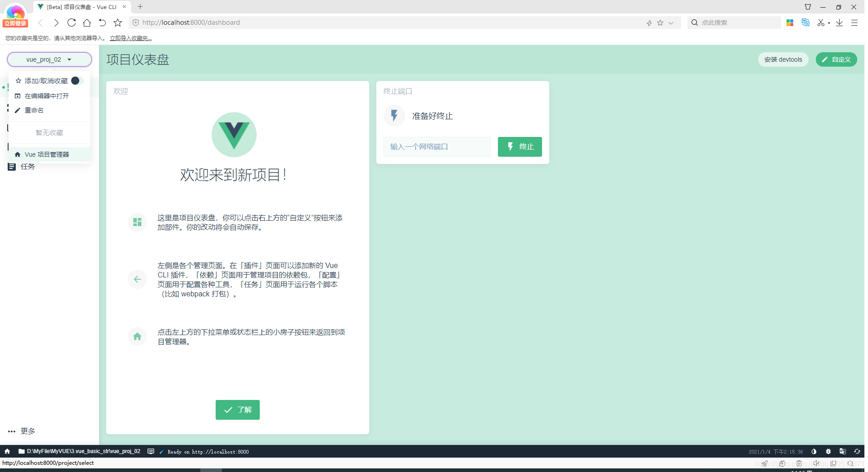
Task: Click the progress bar at the screen bottom
Action: [x=212, y=470]
